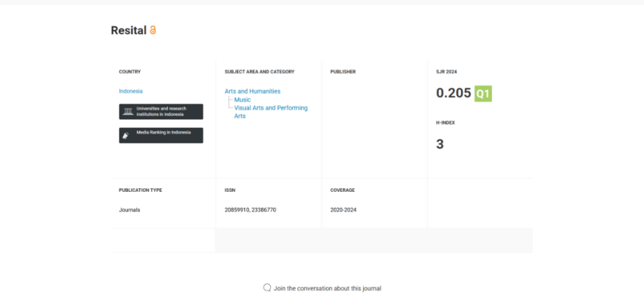Viewport: 644px width, 300px height.
Task: Open Universities and research institutions in Indonesia
Action: (161, 112)
